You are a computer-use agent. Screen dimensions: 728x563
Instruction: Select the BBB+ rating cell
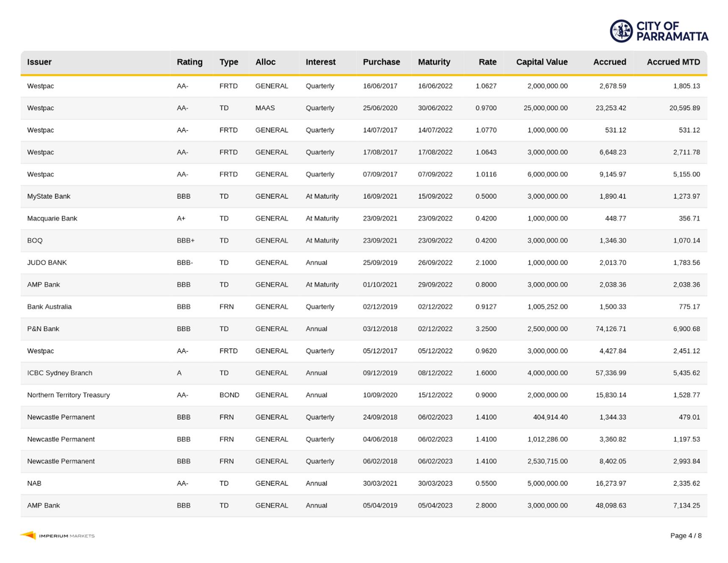click(x=185, y=240)
